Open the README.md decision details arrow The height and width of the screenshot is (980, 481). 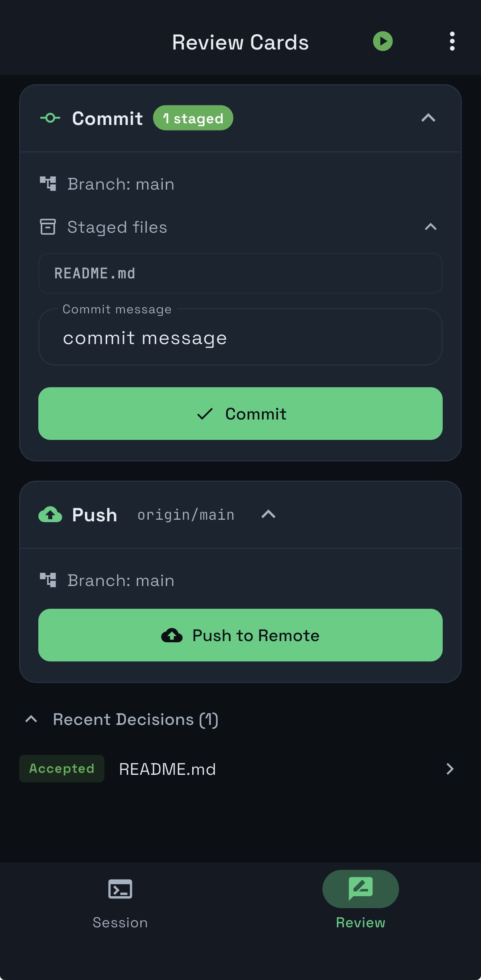point(450,769)
